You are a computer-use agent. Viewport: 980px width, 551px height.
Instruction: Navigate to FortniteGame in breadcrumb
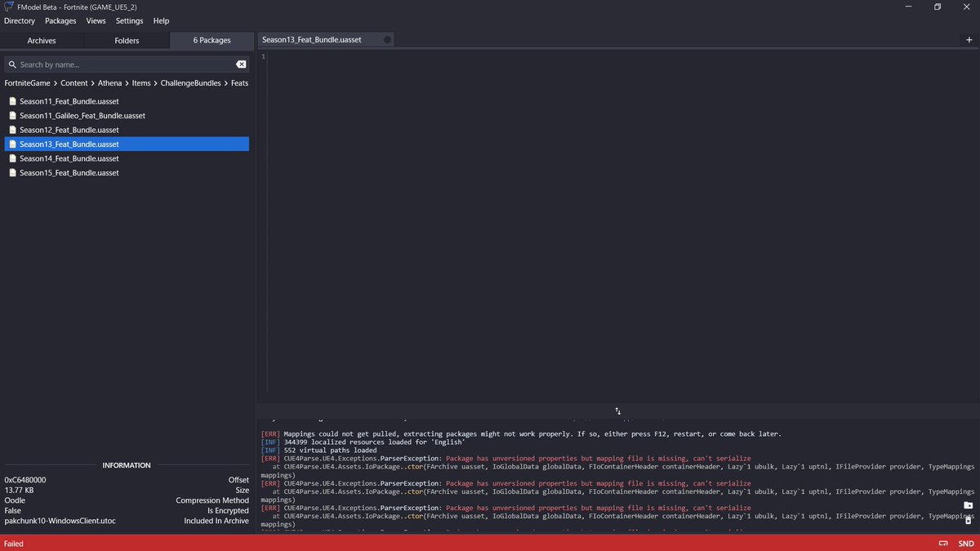[29, 83]
